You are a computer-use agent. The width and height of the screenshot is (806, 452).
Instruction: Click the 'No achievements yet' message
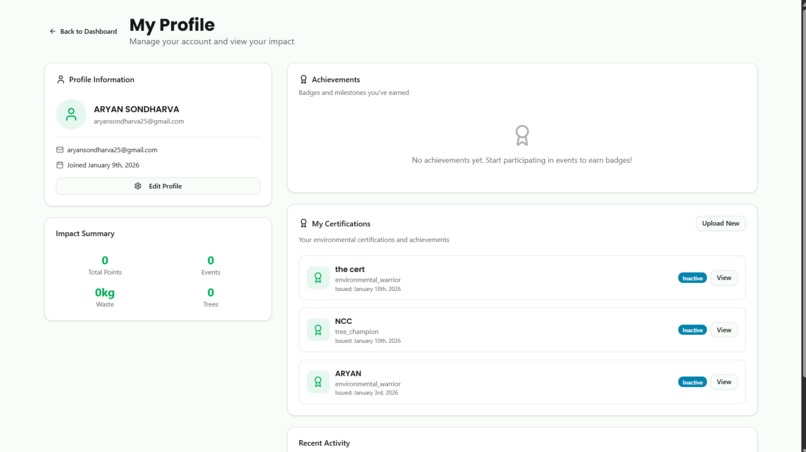(522, 160)
